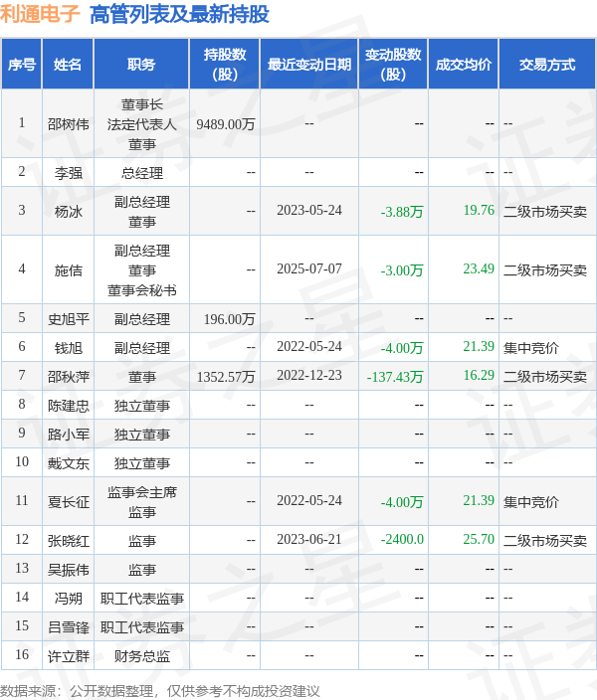This screenshot has width=597, height=700.
Task: Click the name 戴文东
Action: 69,463
